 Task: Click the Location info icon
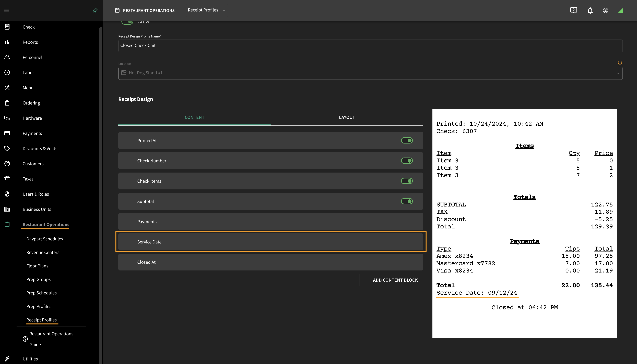[x=620, y=63]
